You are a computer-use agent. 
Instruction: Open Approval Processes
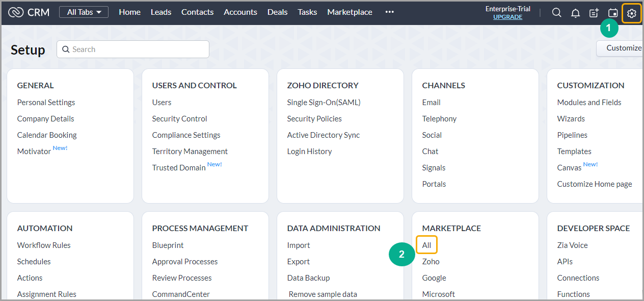point(184,262)
